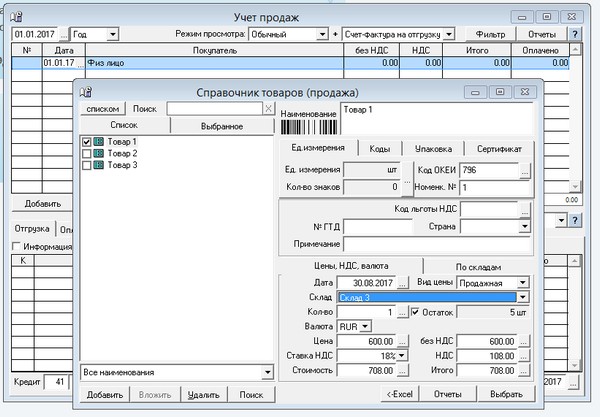600x417 pixels.
Task: Click the item icon of Товар 2
Action: tap(99, 154)
